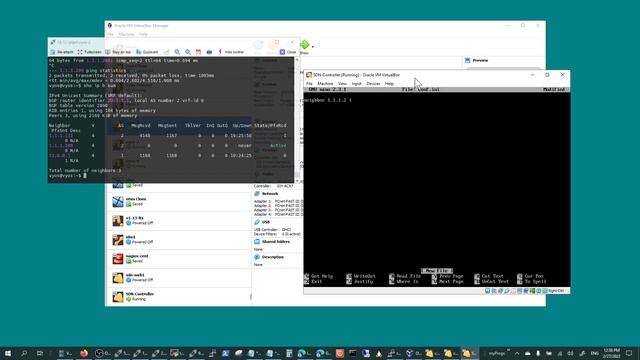Click the red calendar-like icon in terminal toolbar
640x360 pixels.
tap(198, 52)
